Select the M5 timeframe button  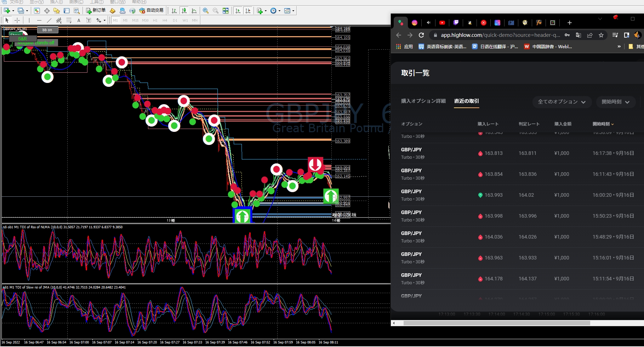125,20
